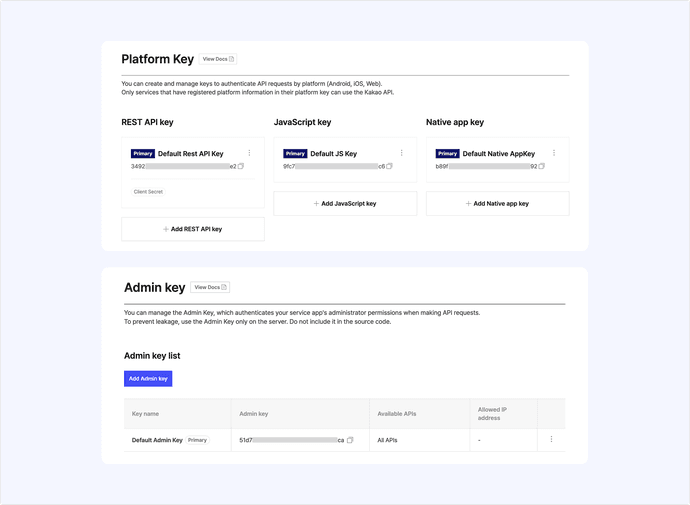Copy the Default Rest API Key value

[x=241, y=166]
